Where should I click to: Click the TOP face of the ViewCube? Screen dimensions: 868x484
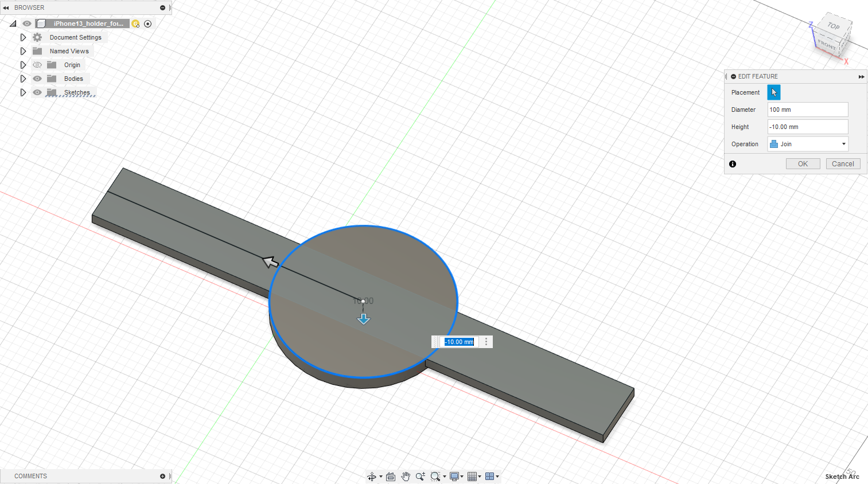coord(834,26)
